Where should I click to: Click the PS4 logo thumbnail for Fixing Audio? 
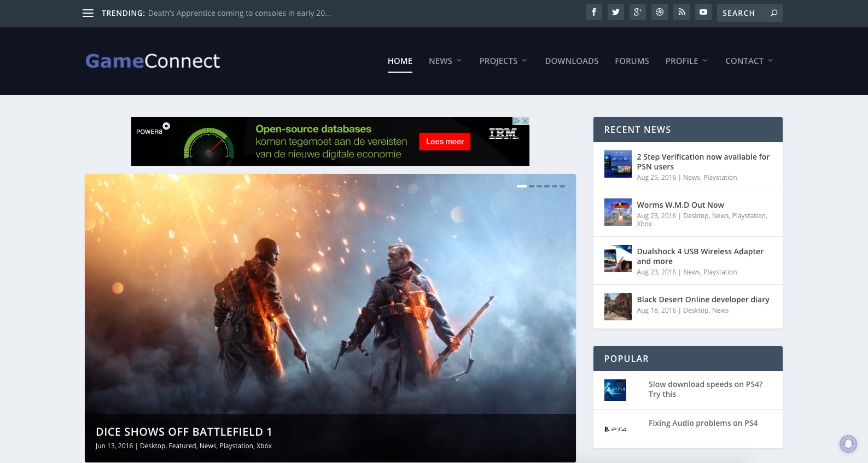click(x=615, y=429)
